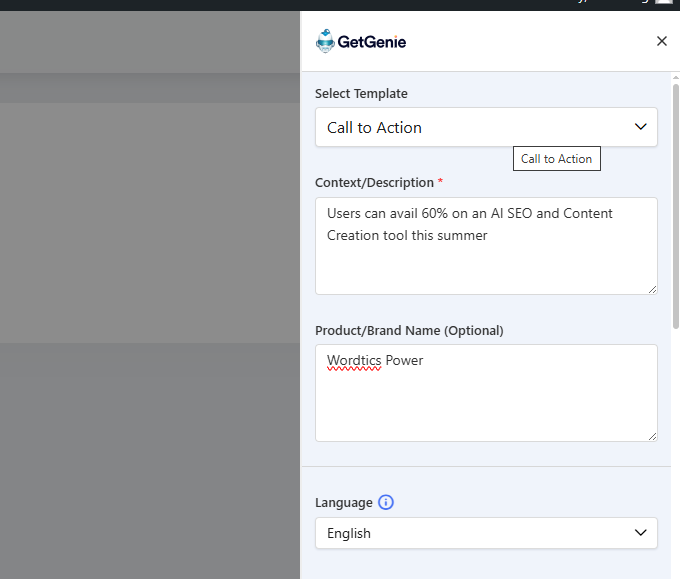Click into the Context/Description text area

tap(486, 246)
